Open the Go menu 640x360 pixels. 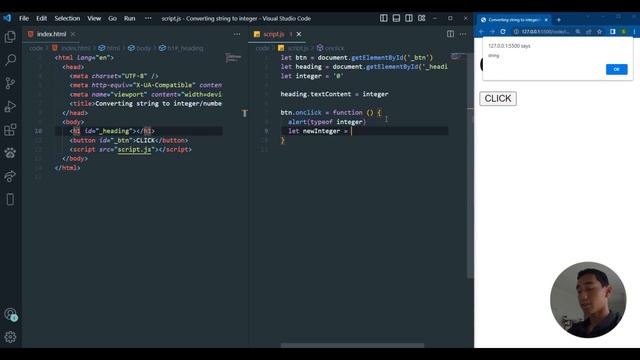[x=112, y=18]
